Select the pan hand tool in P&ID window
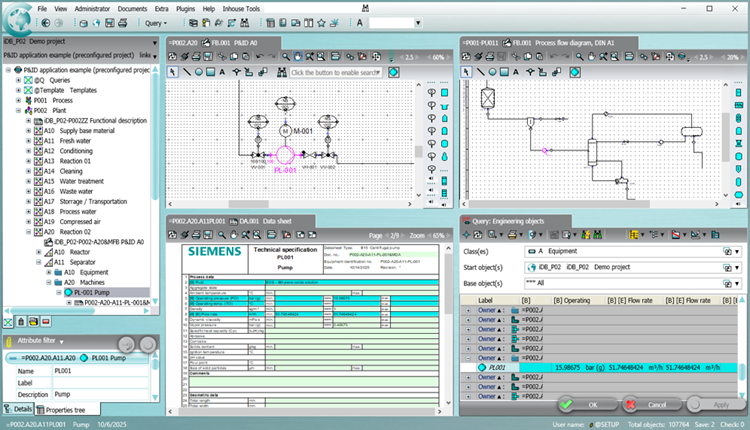The width and height of the screenshot is (750, 430). coord(298,57)
